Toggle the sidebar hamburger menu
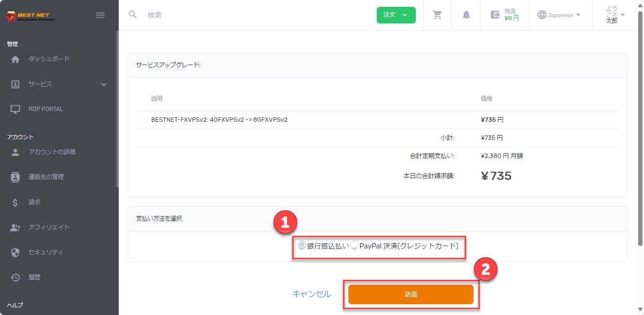The image size is (644, 315). point(100,15)
